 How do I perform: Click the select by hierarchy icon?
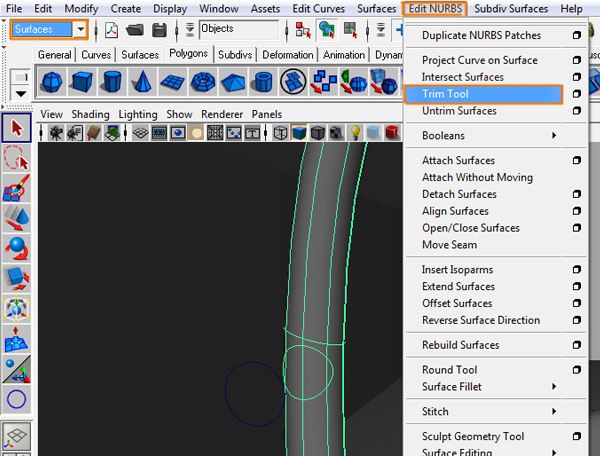pos(303,30)
